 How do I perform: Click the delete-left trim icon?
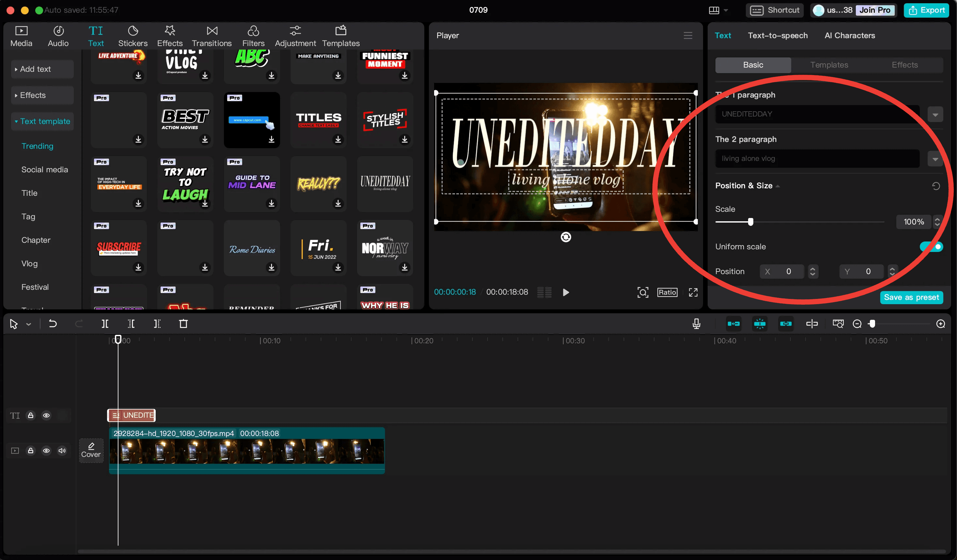[x=131, y=323]
